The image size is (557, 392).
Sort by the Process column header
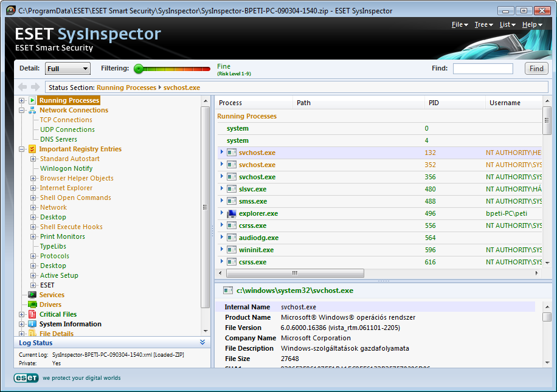click(x=254, y=103)
